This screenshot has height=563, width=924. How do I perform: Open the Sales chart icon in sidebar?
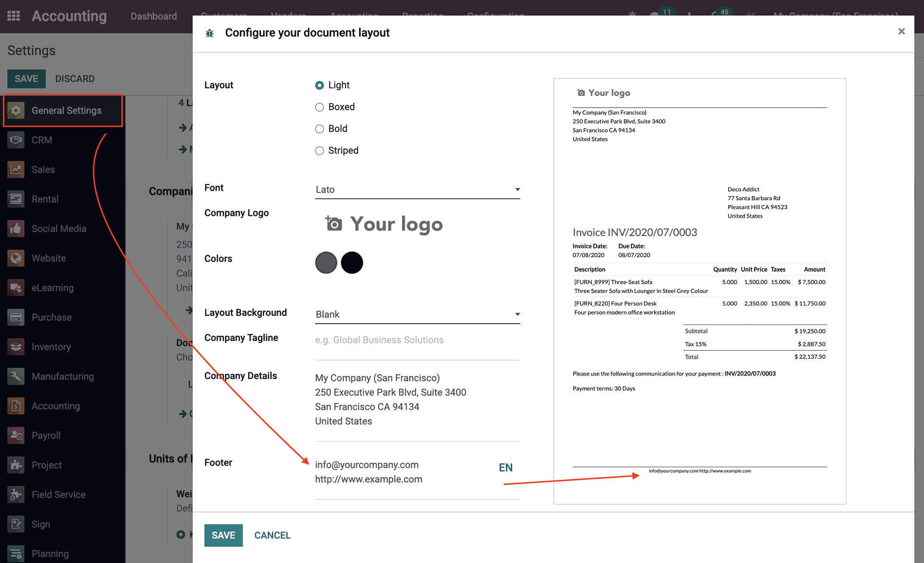coord(16,170)
